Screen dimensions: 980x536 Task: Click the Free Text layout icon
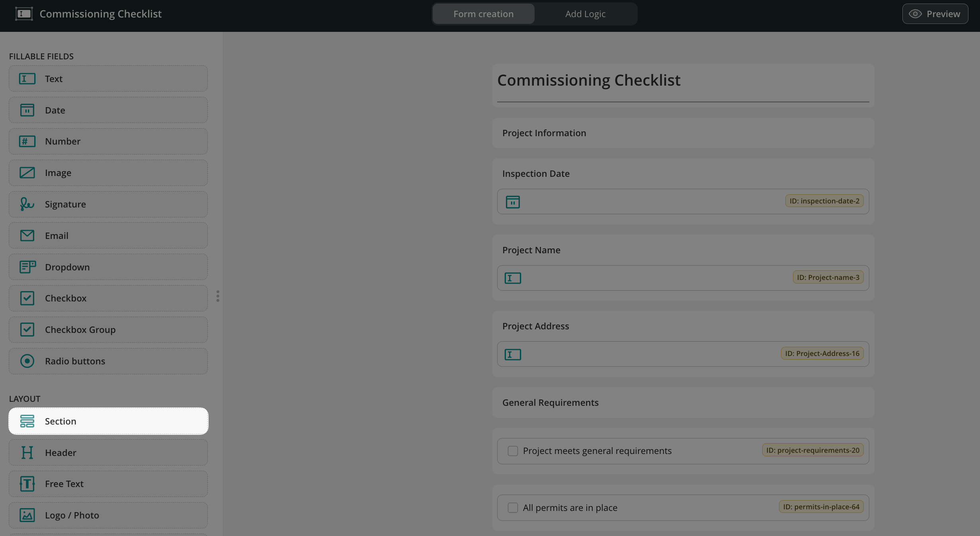tap(27, 484)
